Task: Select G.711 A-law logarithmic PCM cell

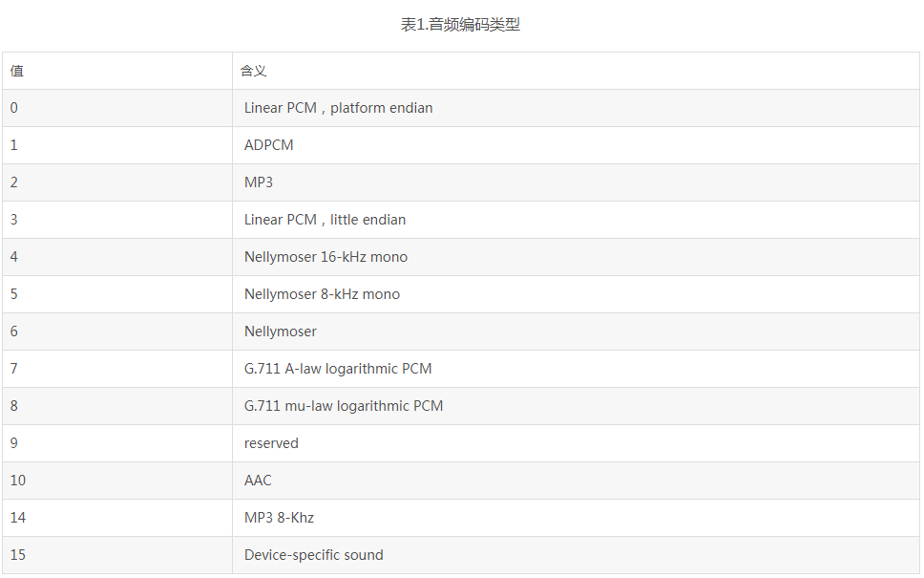Action: click(x=576, y=369)
